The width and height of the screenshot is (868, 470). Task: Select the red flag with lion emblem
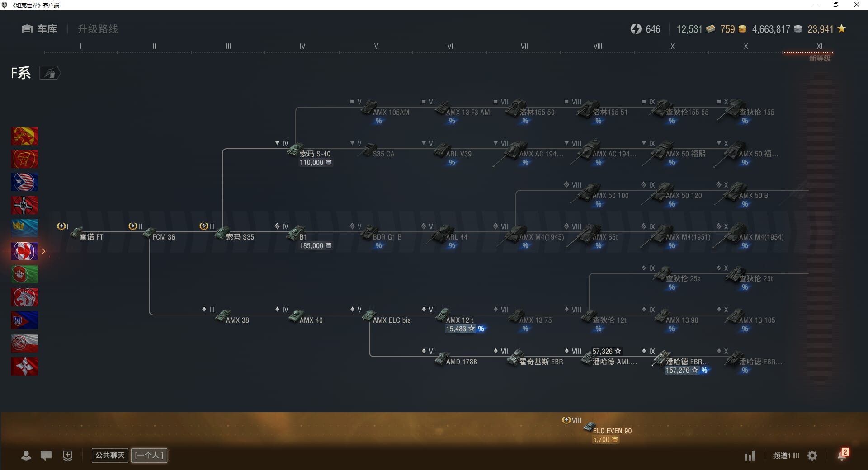[x=24, y=297]
